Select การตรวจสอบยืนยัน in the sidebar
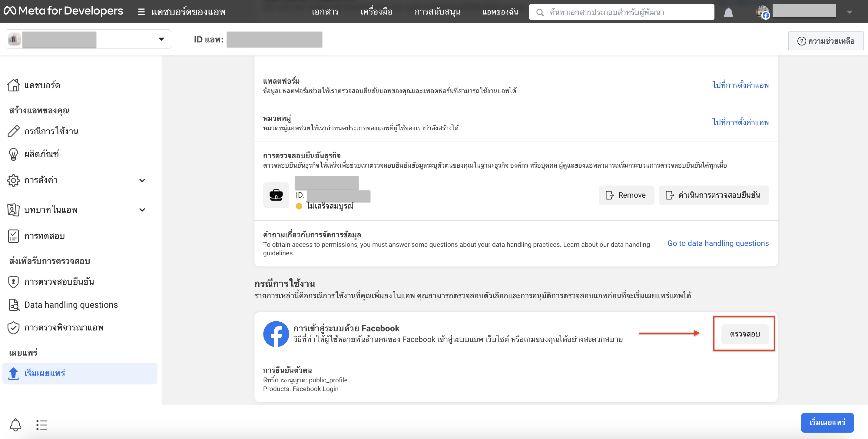 tap(59, 282)
